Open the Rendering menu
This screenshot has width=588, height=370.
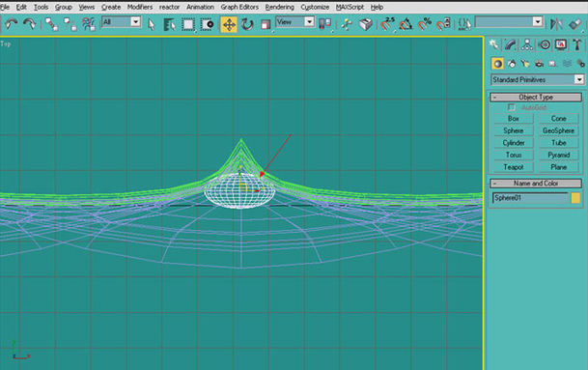(x=279, y=7)
